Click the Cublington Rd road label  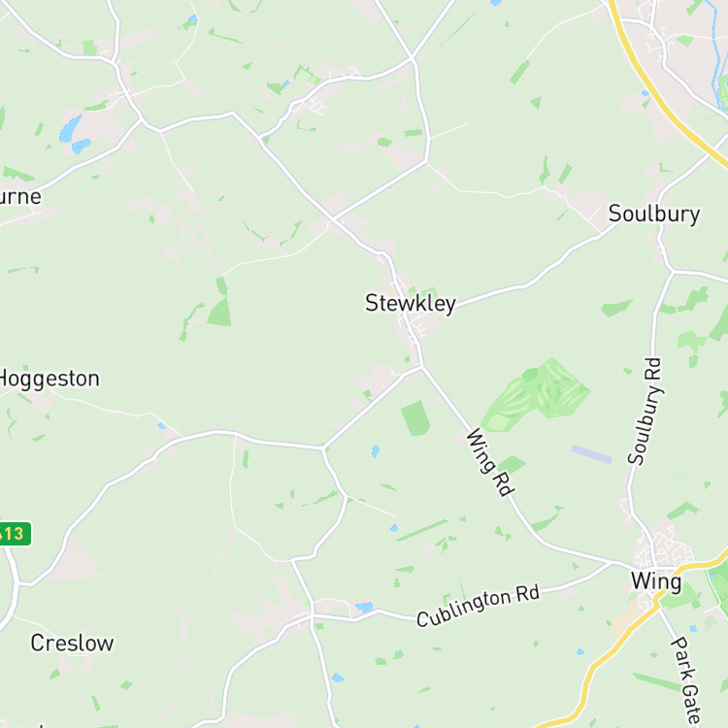click(479, 606)
